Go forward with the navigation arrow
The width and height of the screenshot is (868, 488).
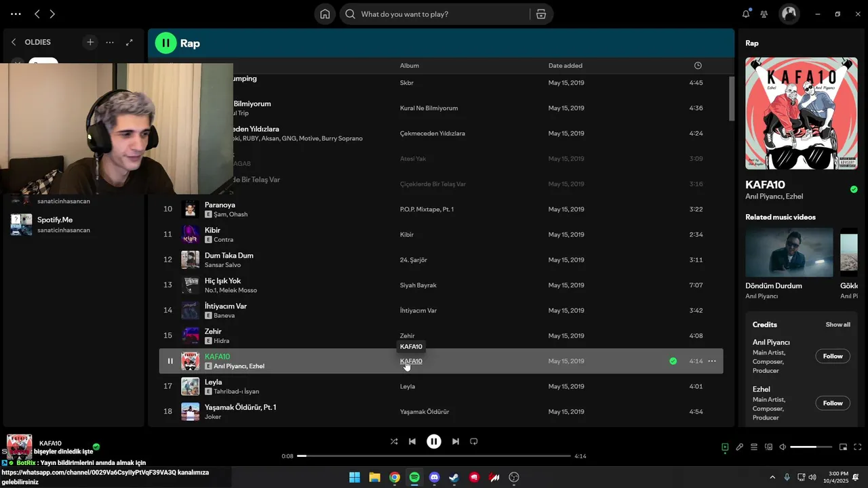[x=52, y=14]
